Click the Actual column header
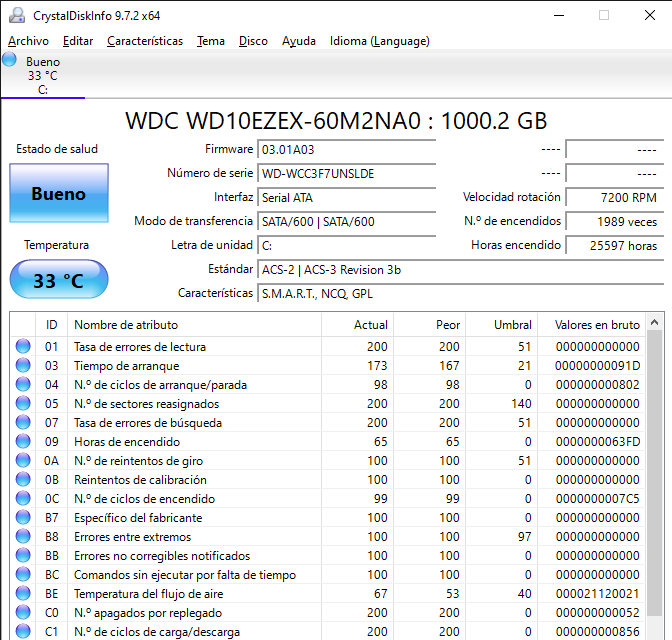The height and width of the screenshot is (640, 672). tap(357, 325)
